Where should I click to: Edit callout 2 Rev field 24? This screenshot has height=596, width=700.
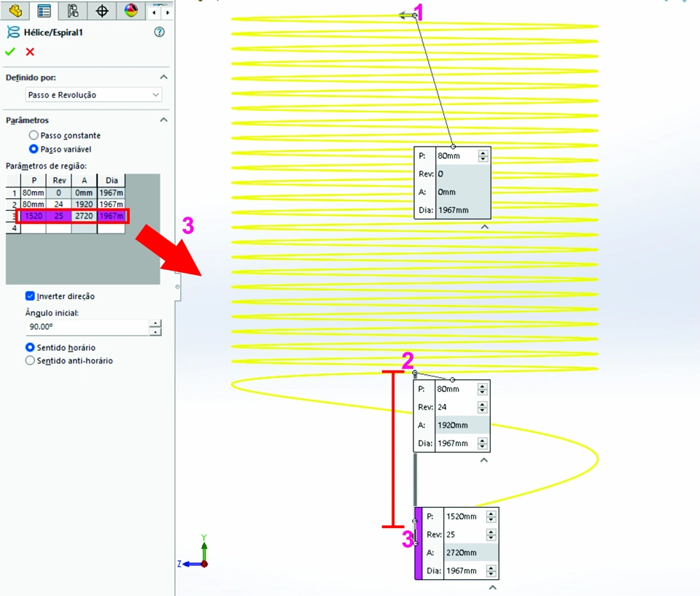(x=456, y=407)
